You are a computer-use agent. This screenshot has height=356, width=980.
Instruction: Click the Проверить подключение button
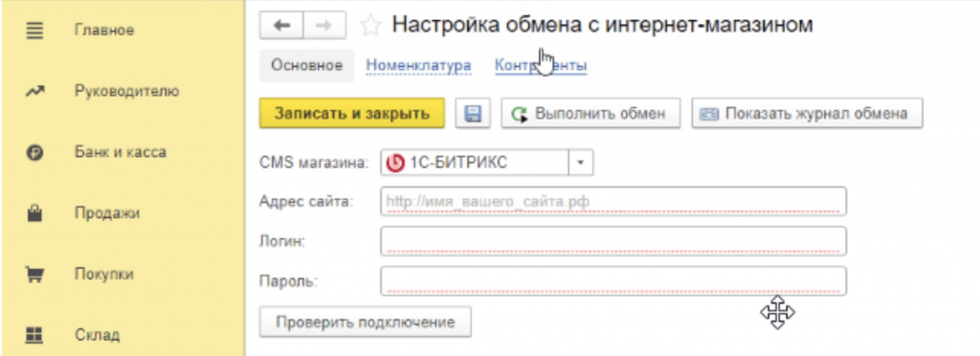click(366, 323)
